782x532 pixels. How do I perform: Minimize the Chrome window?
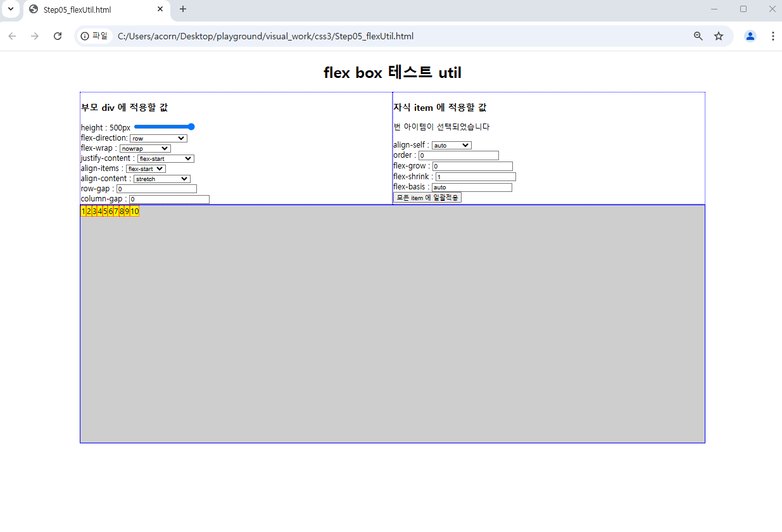tap(714, 9)
